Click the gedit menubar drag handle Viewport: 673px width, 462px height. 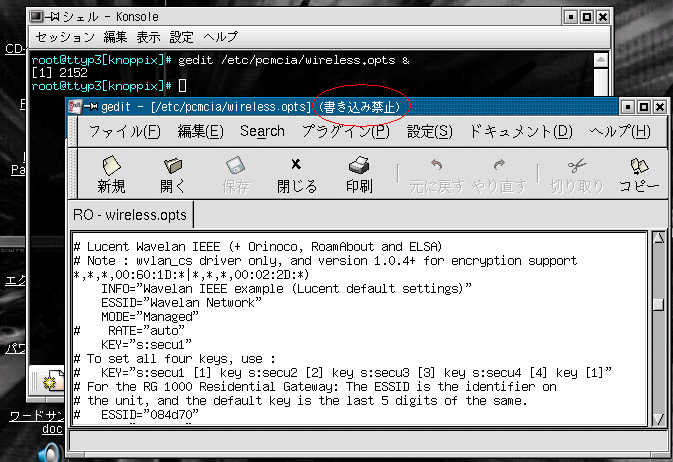(x=73, y=131)
